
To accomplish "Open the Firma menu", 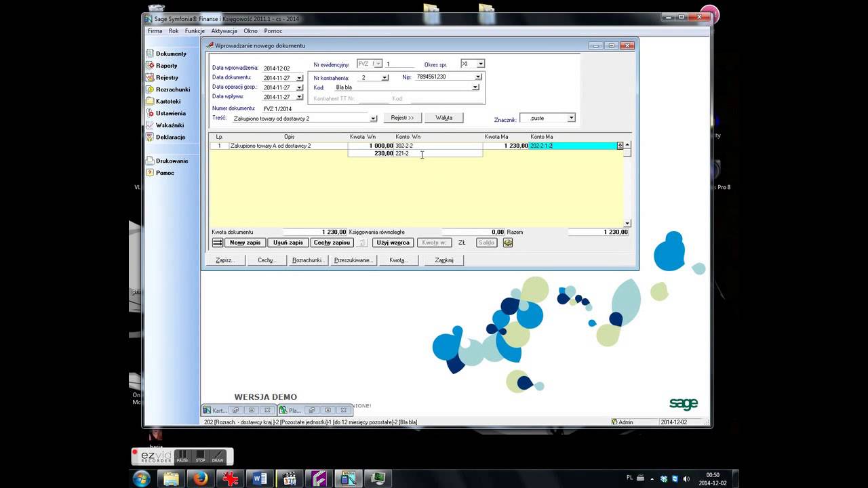I will [x=155, y=30].
